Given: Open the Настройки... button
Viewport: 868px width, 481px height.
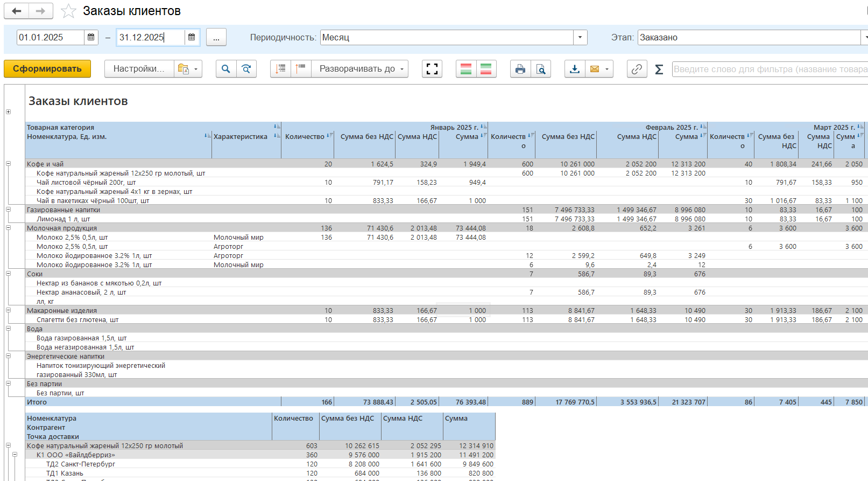Looking at the screenshot, I should point(139,69).
